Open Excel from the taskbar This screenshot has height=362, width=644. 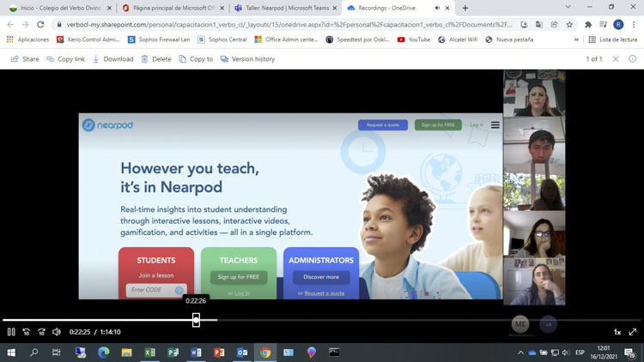[149, 353]
